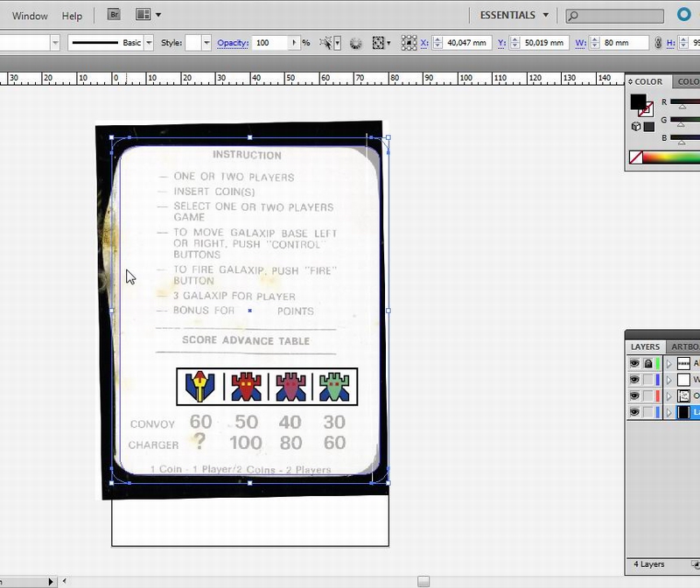Click the H stepper arrows

tap(683, 43)
